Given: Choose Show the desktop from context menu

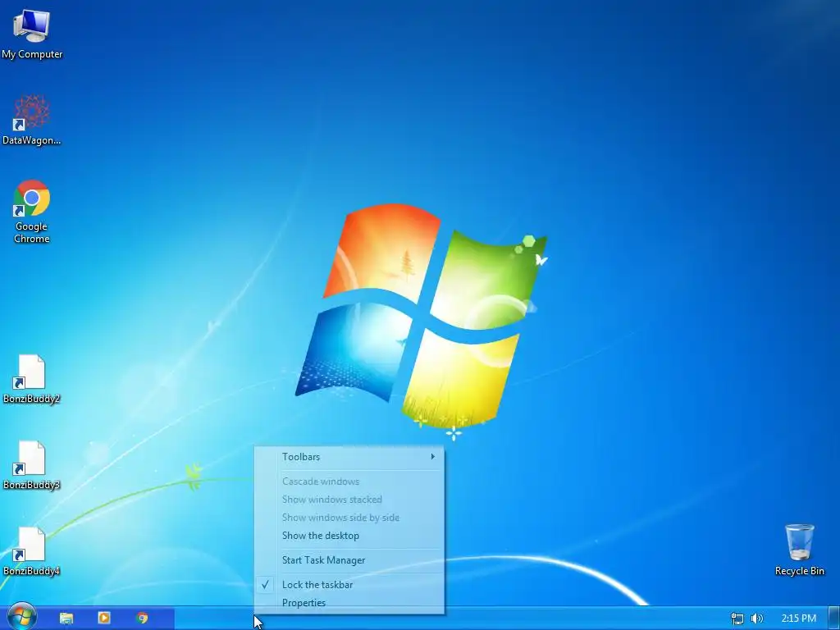Looking at the screenshot, I should [349, 536].
